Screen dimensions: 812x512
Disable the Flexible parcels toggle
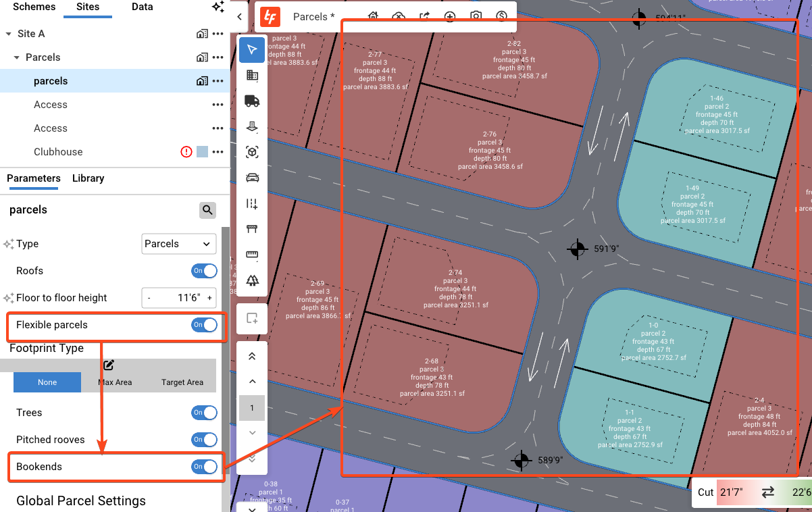(x=204, y=325)
